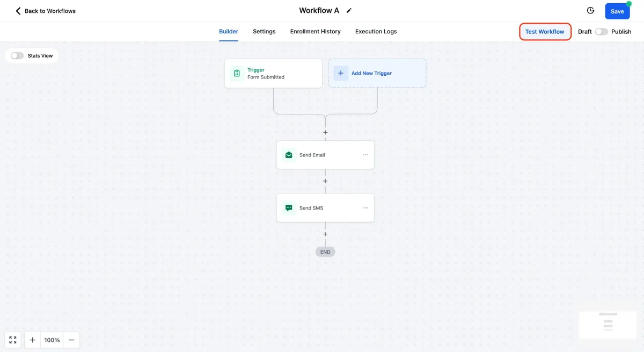Click the workflow minimap thumbnail
This screenshot has height=352, width=644.
click(608, 325)
